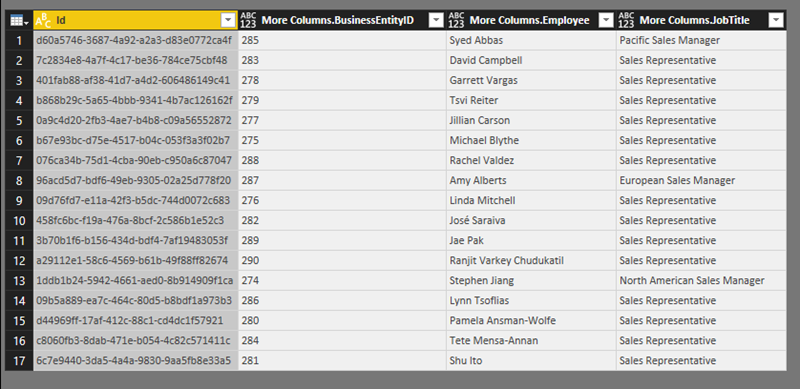
Task: Click Id cell starting with '7c2834e8'
Action: 135,60
